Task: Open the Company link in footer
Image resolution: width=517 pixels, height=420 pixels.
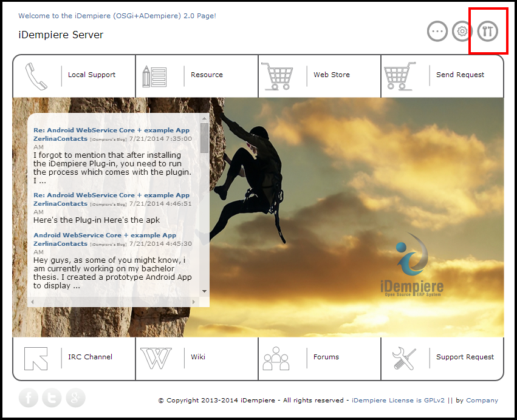Action: tap(482, 400)
